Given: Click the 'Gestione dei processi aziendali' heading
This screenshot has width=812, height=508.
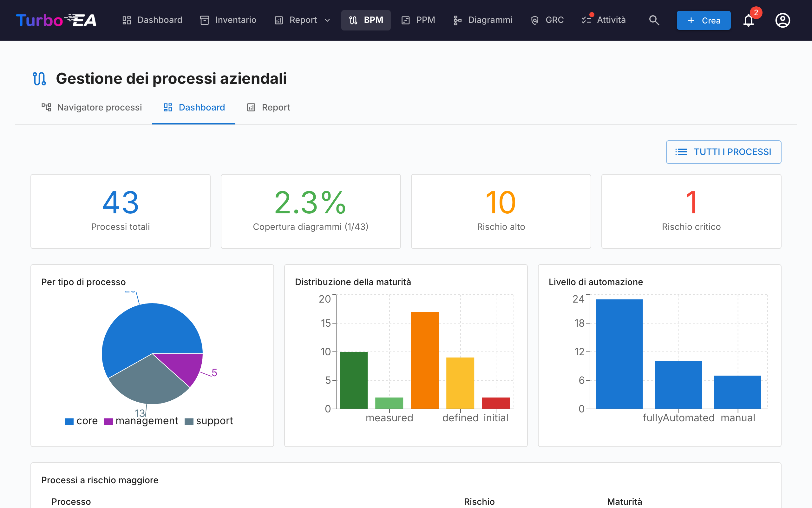Looking at the screenshot, I should (x=171, y=79).
